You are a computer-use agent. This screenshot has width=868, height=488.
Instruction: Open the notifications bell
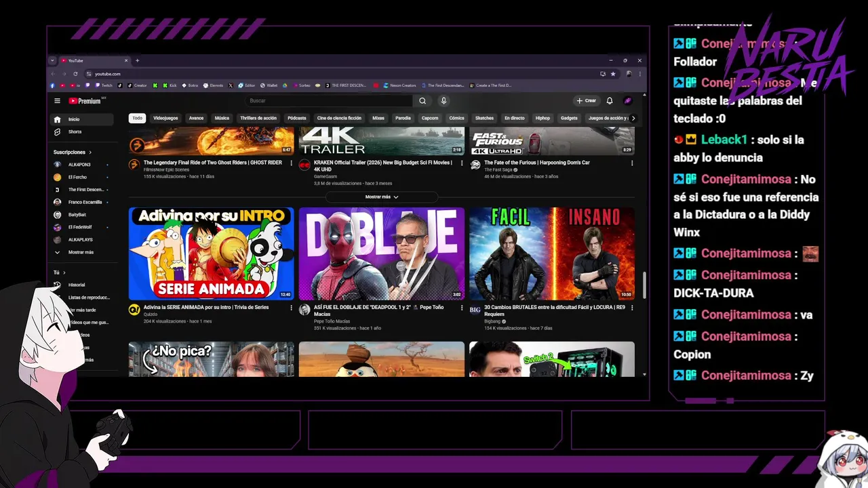tap(610, 101)
